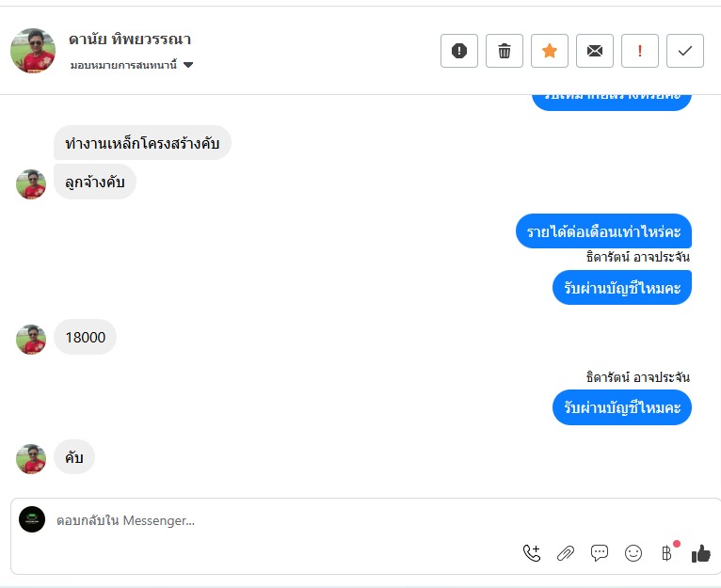Select the 18000 message bubble
721x588 pixels.
click(85, 337)
